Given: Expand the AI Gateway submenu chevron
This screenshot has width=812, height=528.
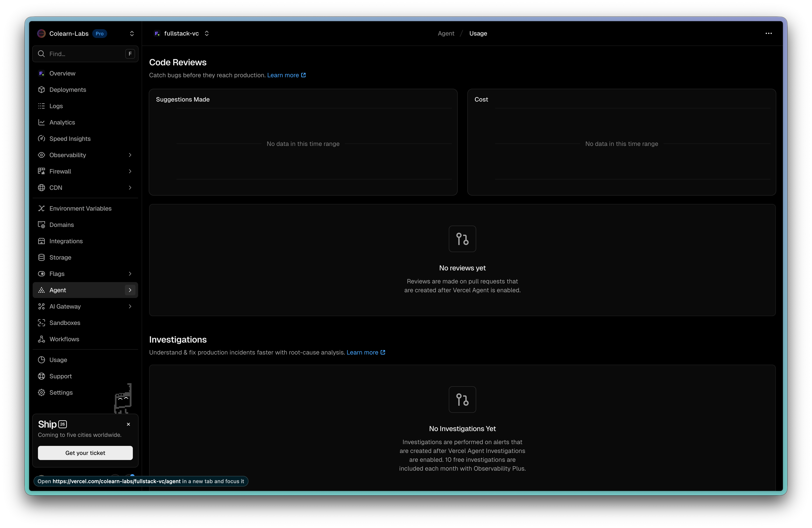Looking at the screenshot, I should pos(130,307).
